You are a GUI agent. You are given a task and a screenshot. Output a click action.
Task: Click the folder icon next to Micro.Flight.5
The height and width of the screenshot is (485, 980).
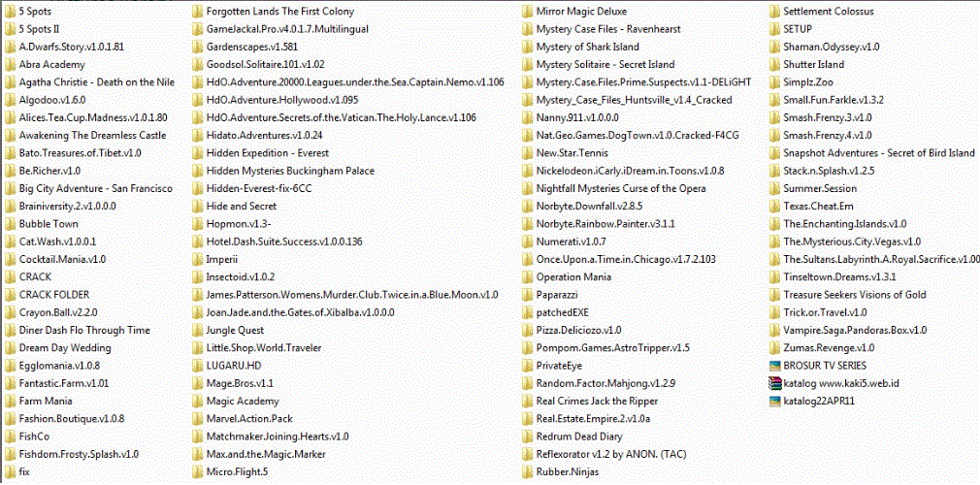(197, 471)
